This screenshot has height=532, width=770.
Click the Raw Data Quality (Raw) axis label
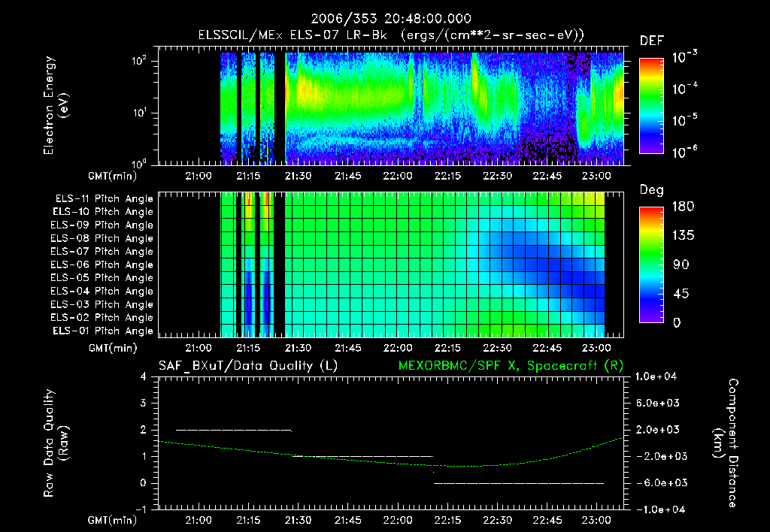[56, 443]
